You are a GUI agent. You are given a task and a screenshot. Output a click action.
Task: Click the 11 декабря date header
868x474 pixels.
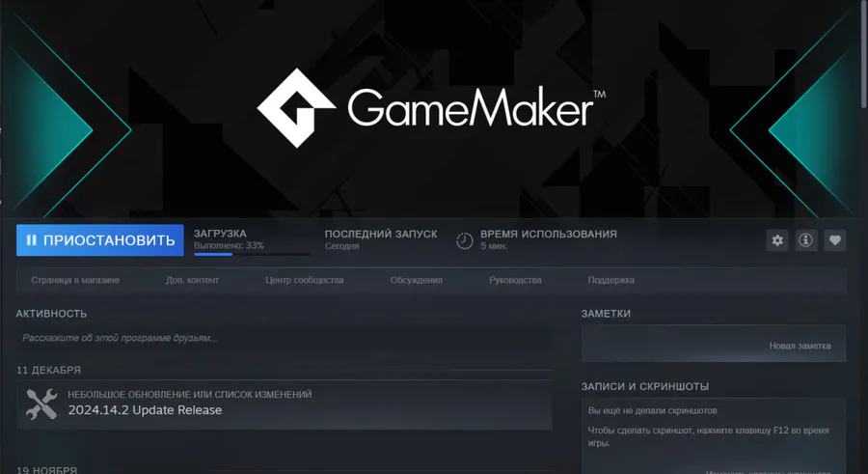click(x=49, y=370)
